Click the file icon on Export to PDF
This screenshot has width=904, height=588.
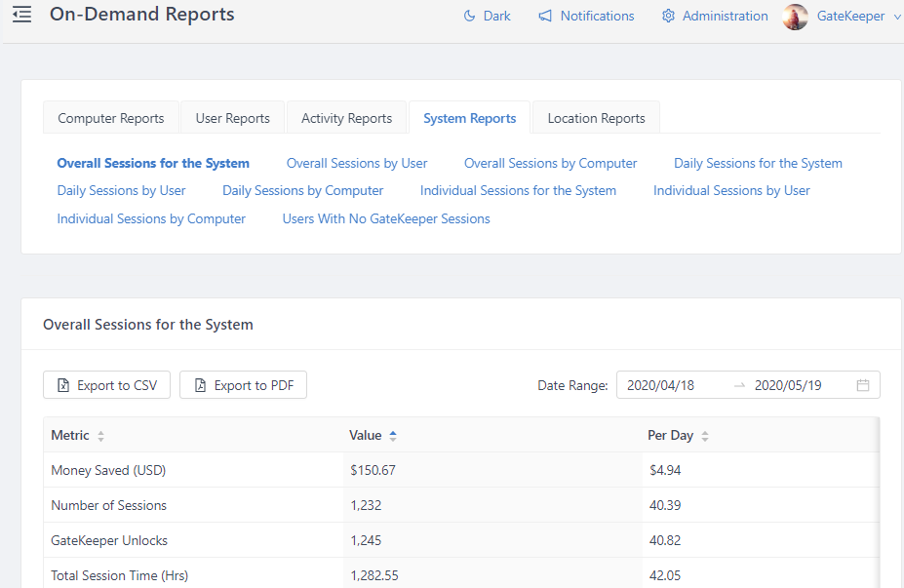pos(200,384)
